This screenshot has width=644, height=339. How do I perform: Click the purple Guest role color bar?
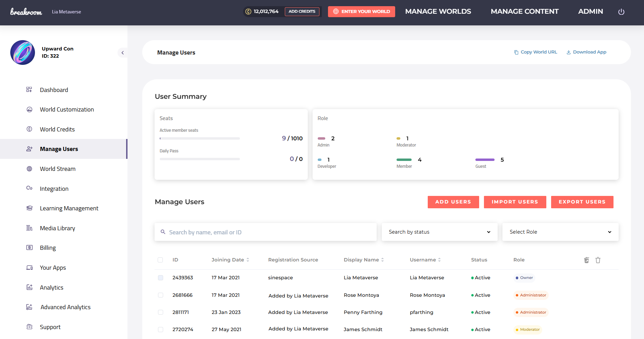tap(485, 160)
